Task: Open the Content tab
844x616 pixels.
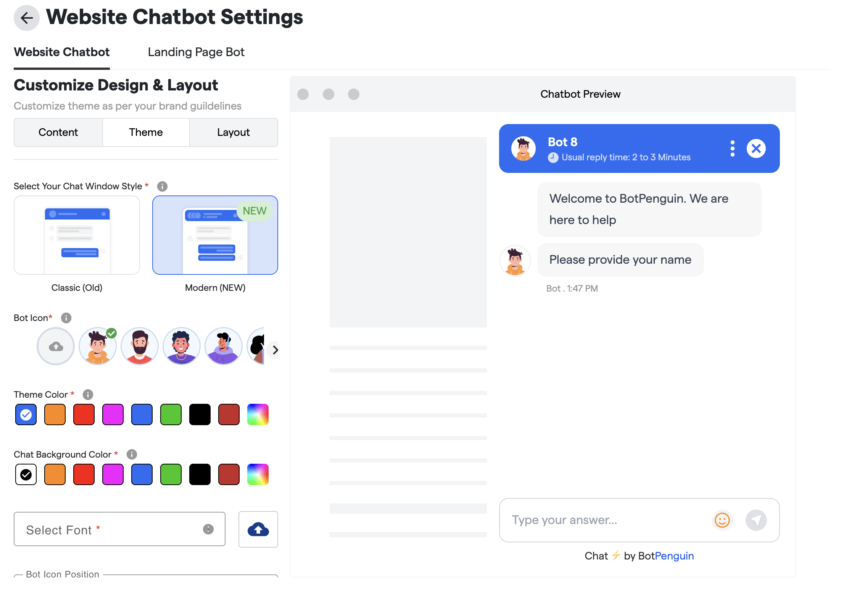Action: pyautogui.click(x=58, y=132)
